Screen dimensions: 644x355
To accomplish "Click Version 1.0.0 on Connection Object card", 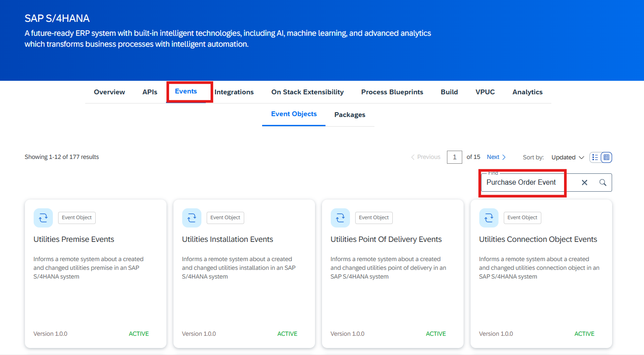I will pyautogui.click(x=496, y=334).
